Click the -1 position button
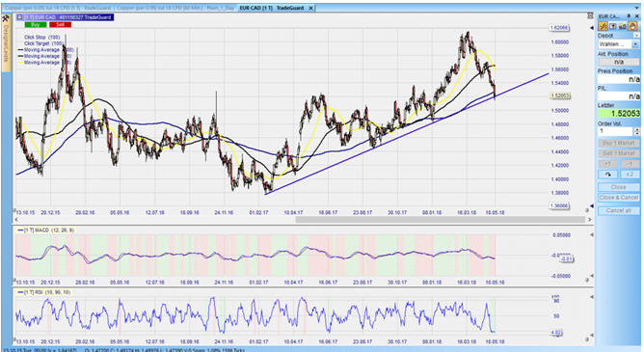 point(630,164)
